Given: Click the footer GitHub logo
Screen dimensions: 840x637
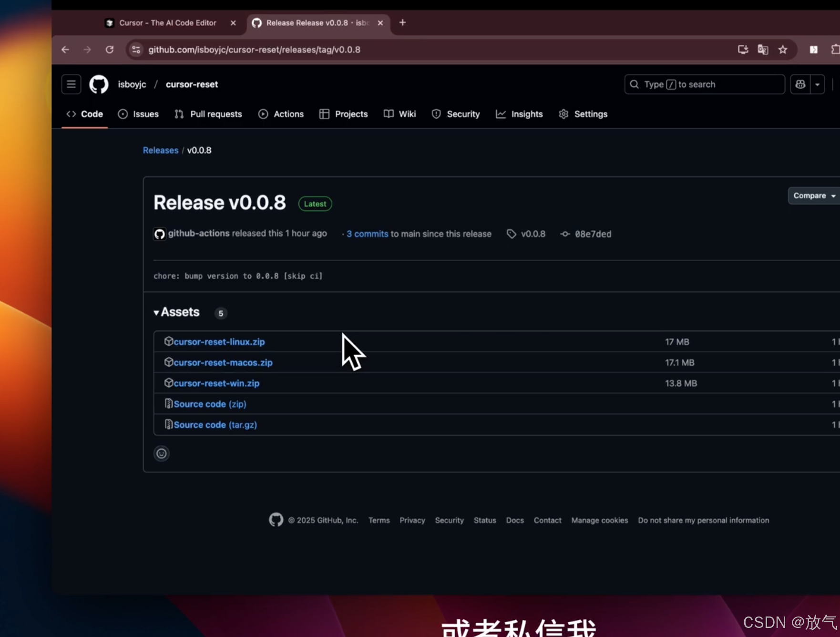Looking at the screenshot, I should tap(276, 520).
